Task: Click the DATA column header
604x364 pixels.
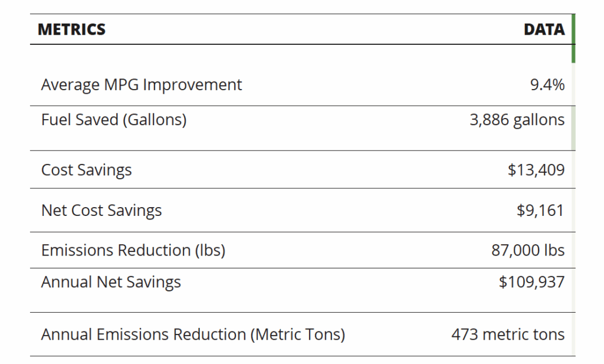Action: [544, 29]
